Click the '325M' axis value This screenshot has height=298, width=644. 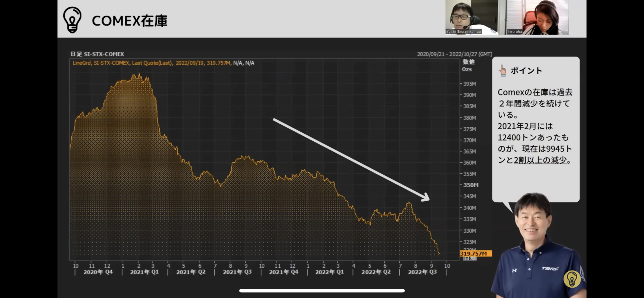(x=470, y=242)
